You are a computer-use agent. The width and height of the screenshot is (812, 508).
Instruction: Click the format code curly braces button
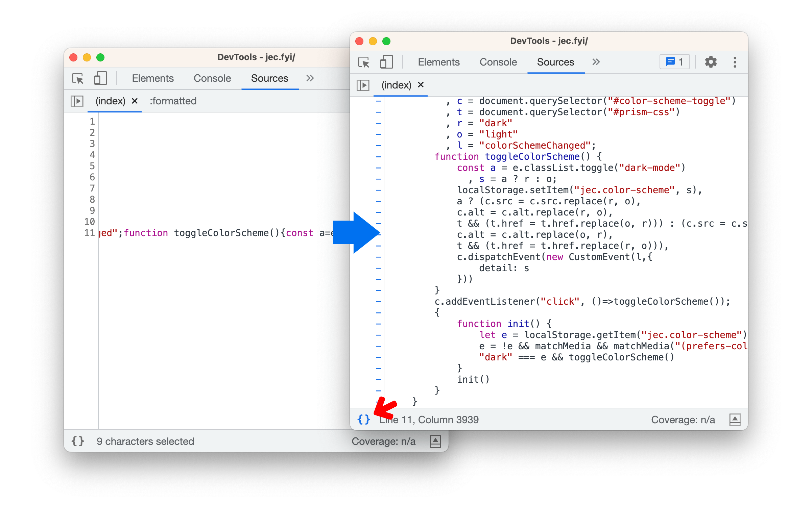[x=363, y=419]
